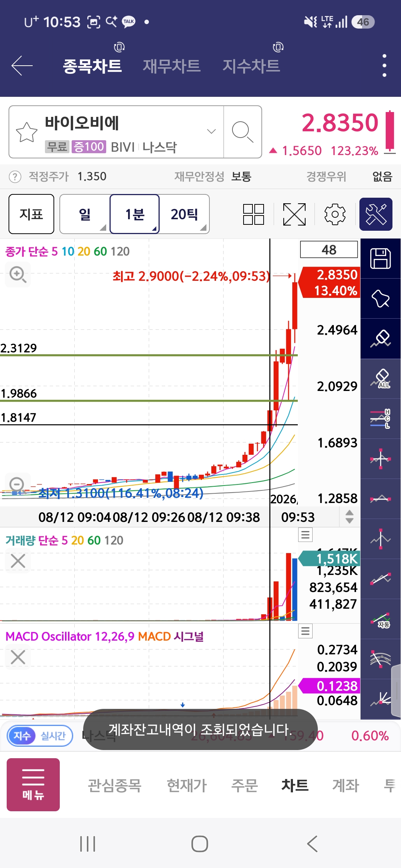Open 차트 bottom tab
This screenshot has height=868, width=401.
tap(295, 785)
